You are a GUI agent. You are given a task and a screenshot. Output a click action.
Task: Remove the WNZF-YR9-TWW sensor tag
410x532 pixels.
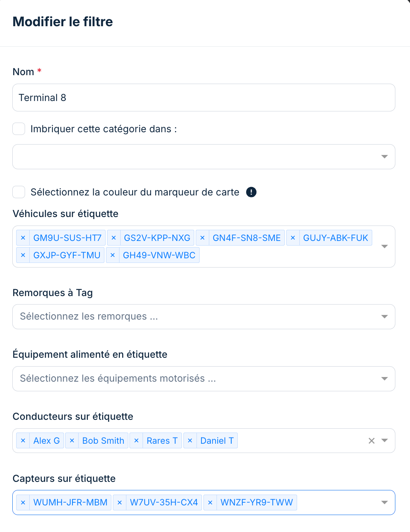pyautogui.click(x=210, y=502)
